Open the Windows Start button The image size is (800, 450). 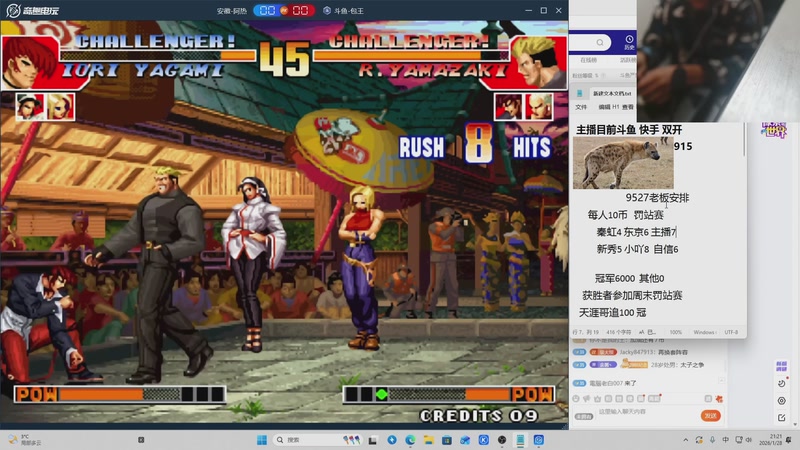262,440
